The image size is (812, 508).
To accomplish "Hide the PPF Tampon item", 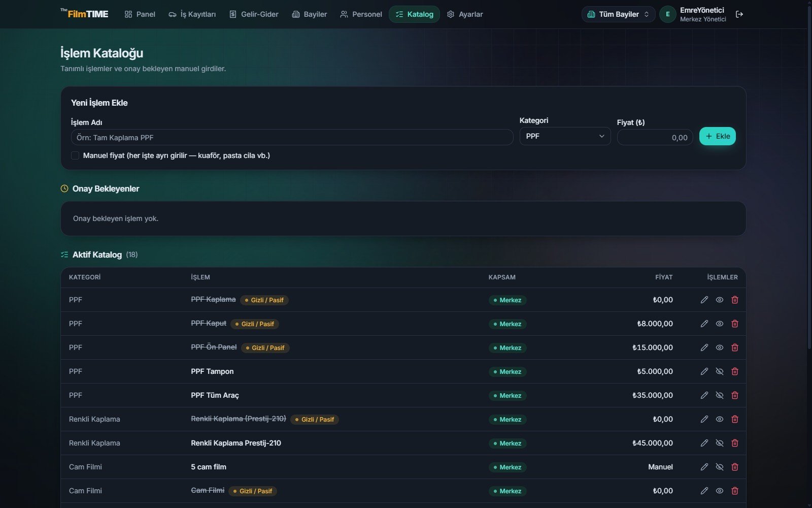I will pyautogui.click(x=719, y=371).
